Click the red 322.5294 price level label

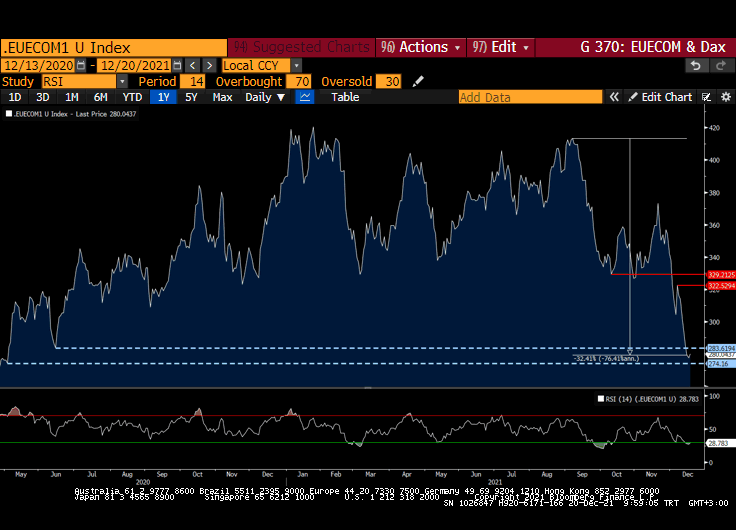(x=721, y=286)
